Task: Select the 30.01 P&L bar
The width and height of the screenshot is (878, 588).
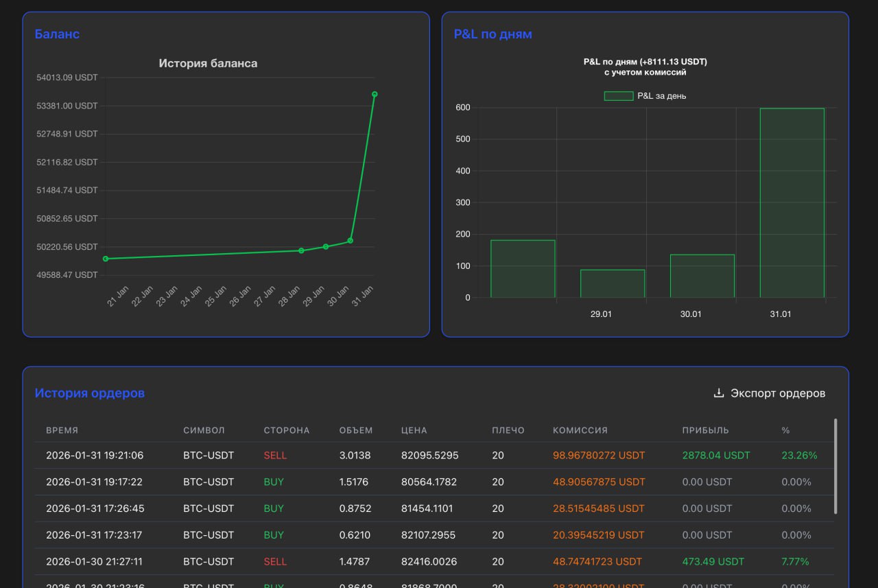Action: coord(702,277)
